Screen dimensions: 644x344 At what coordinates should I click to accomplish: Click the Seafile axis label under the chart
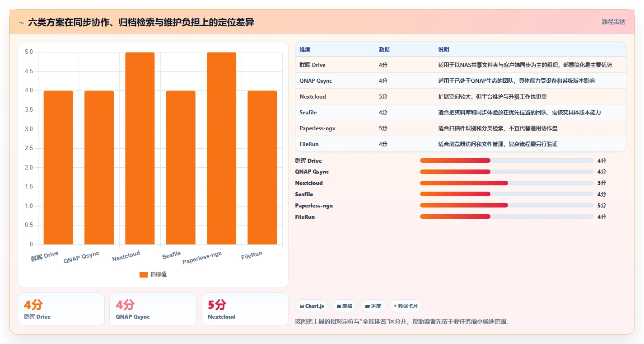172,255
